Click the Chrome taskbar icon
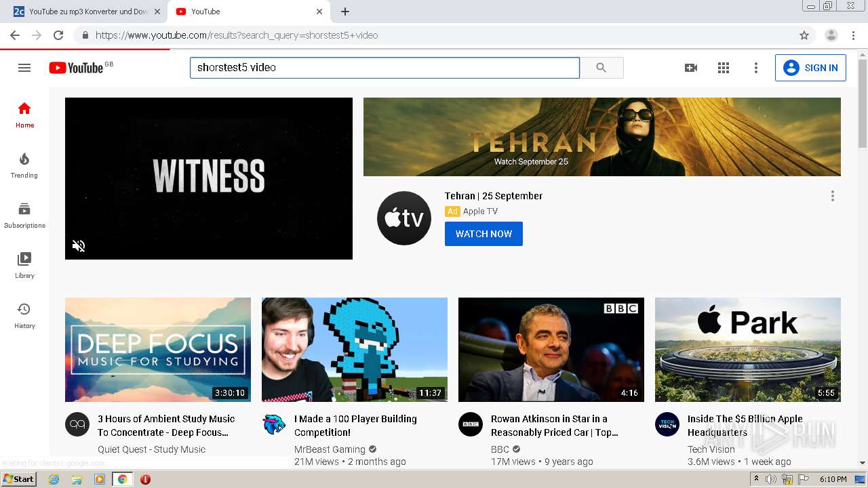 122,479
